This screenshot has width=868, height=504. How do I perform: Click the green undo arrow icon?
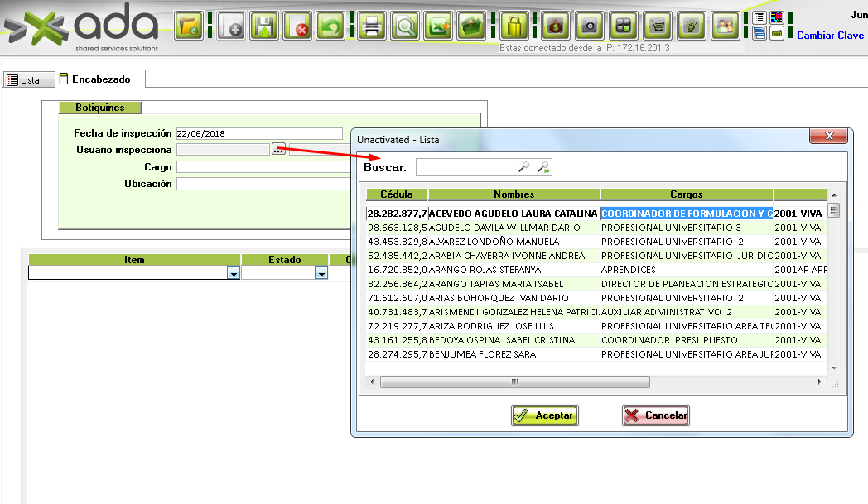click(331, 26)
